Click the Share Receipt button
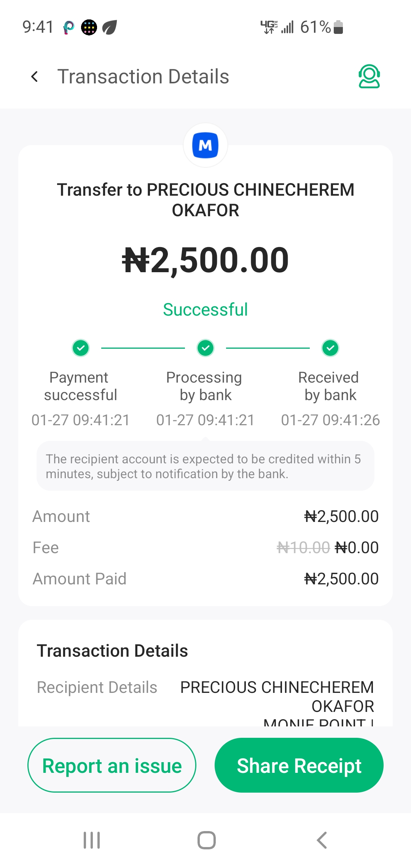The image size is (411, 868). coord(299,766)
